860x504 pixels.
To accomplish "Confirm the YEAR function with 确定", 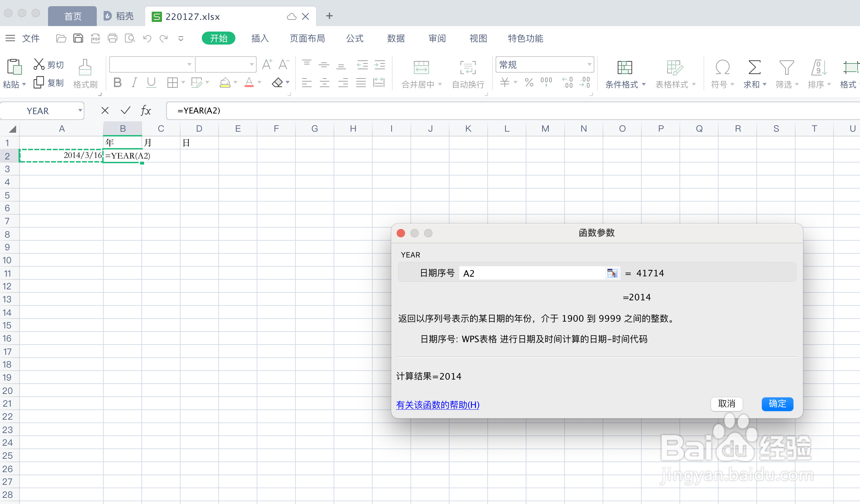I will (777, 404).
